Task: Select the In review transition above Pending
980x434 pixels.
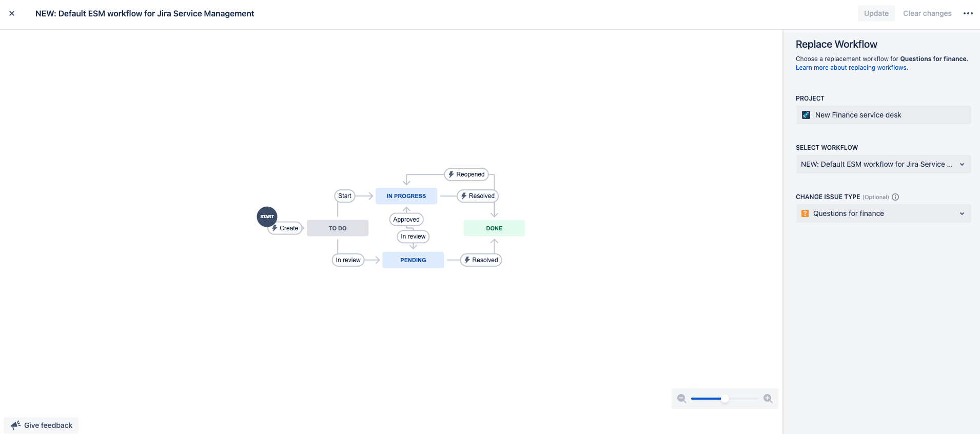Action: pyautogui.click(x=413, y=236)
